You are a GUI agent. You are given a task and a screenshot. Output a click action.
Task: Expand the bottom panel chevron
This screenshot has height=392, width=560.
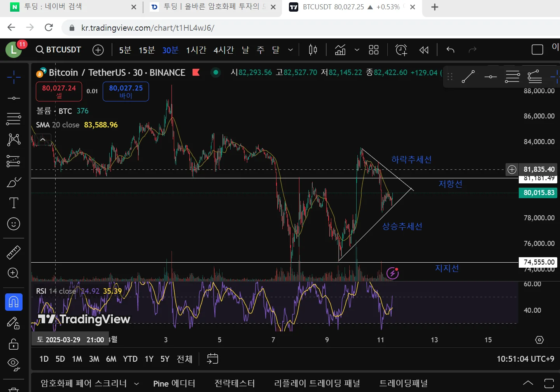[528, 383]
